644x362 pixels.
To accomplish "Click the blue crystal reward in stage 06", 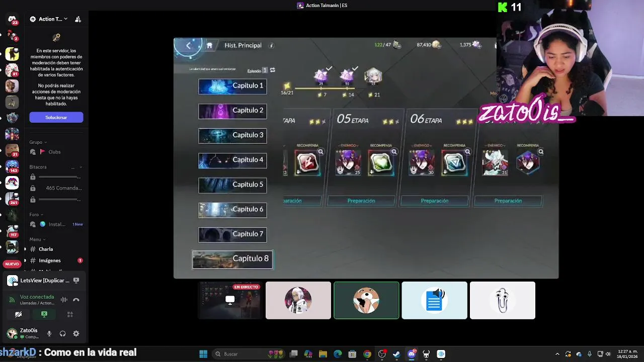I will tap(454, 163).
